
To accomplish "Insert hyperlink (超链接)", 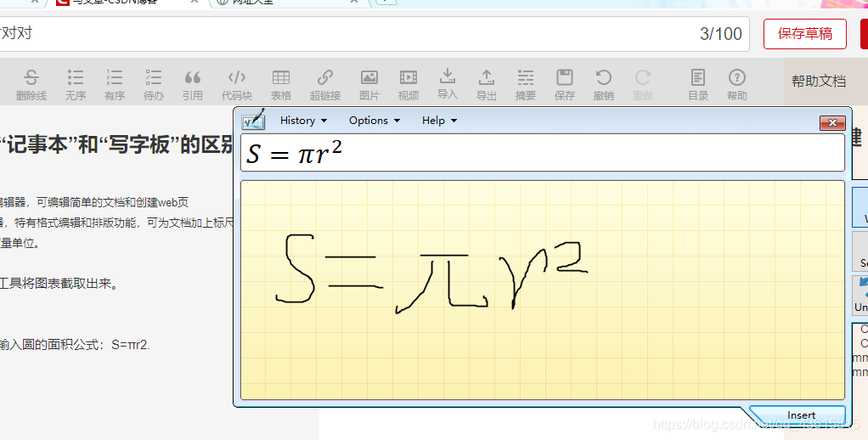I will (325, 84).
